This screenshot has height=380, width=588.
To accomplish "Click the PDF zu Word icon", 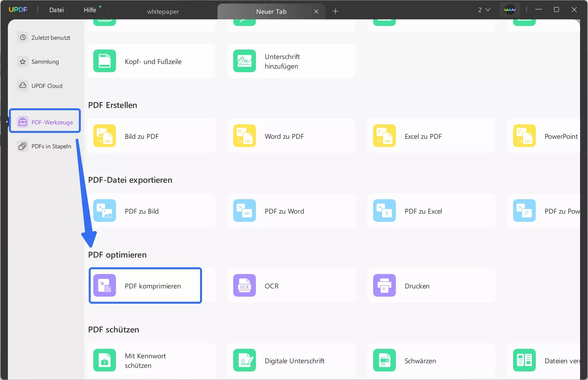I will (244, 210).
